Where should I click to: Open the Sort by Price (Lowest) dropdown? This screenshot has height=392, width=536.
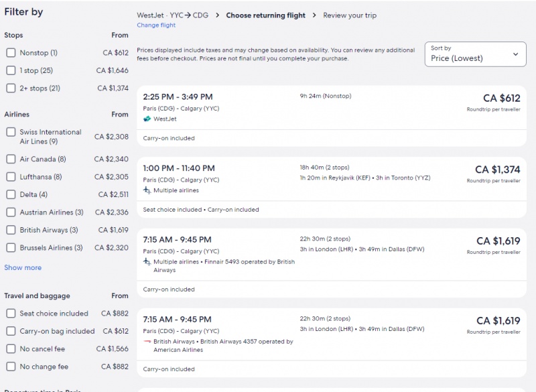475,54
